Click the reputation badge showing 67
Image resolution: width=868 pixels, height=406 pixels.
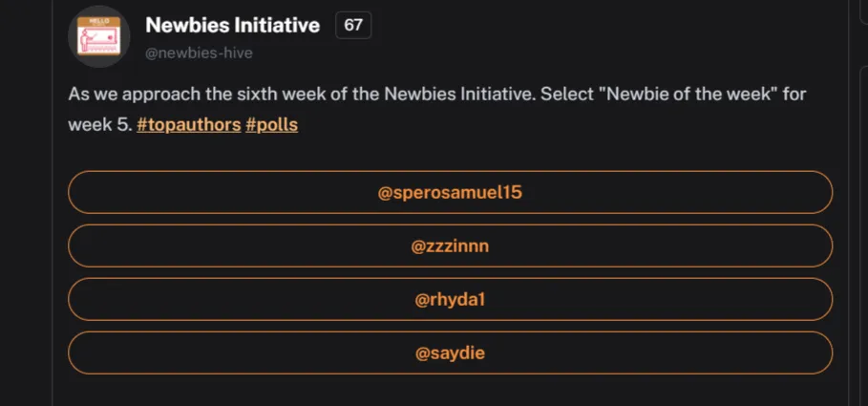click(x=353, y=26)
